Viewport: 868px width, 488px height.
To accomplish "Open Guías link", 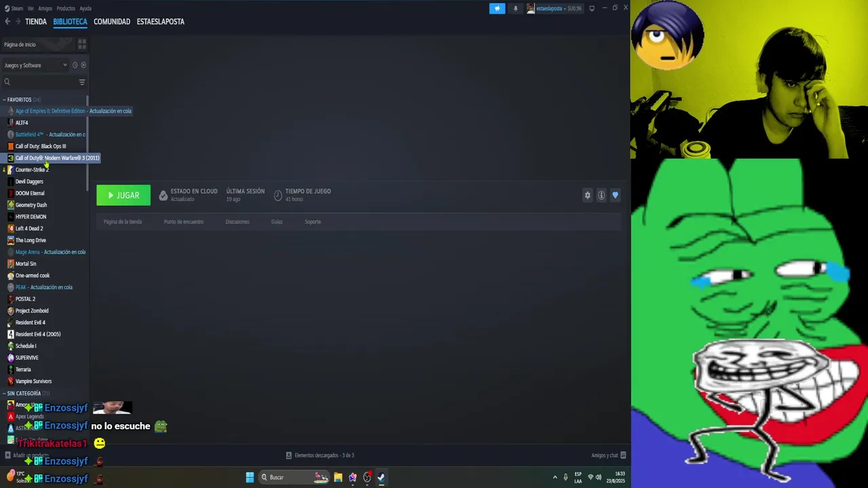I will 277,222.
